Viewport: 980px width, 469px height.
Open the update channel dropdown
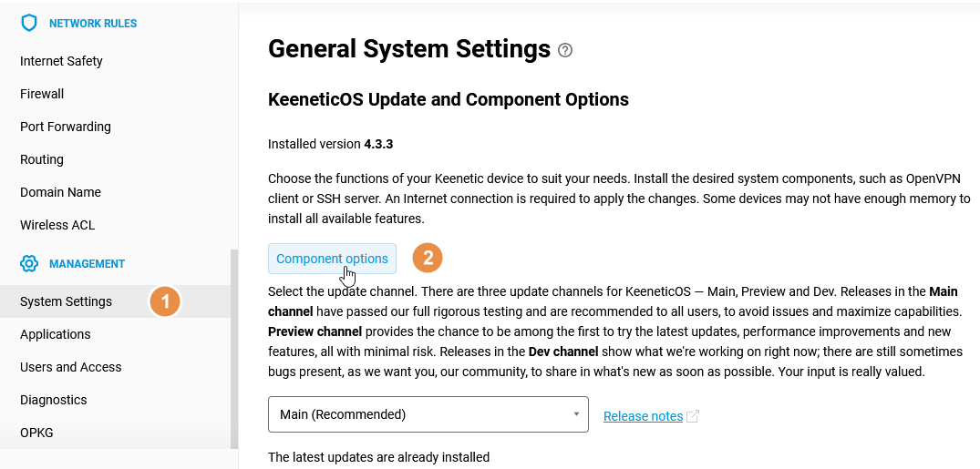(428, 414)
